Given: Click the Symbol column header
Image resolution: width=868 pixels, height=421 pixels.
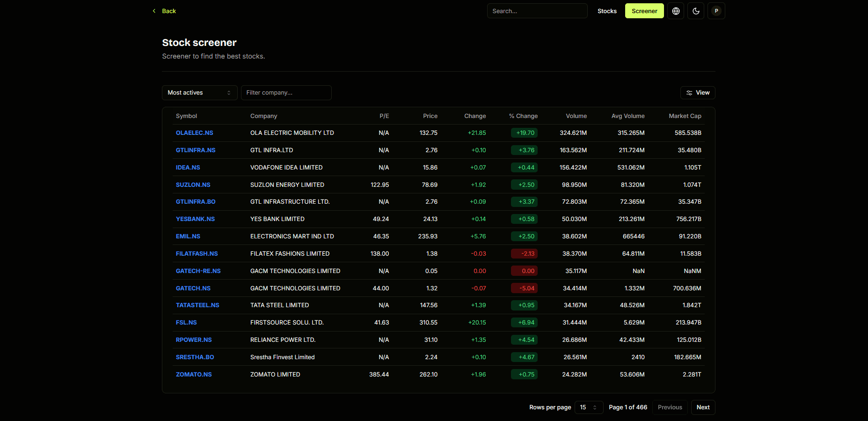Looking at the screenshot, I should pos(186,116).
